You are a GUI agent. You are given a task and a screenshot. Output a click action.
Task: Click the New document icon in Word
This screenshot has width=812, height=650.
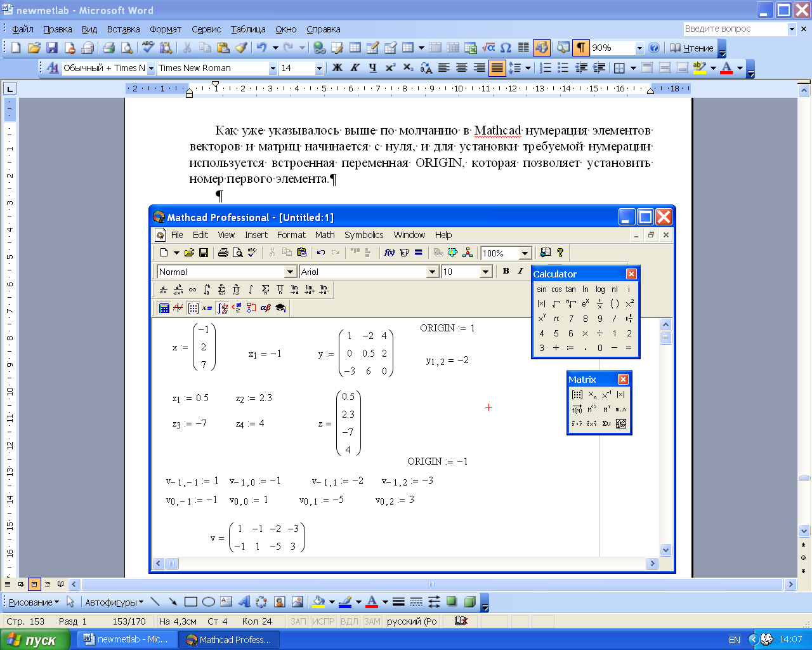(x=16, y=48)
